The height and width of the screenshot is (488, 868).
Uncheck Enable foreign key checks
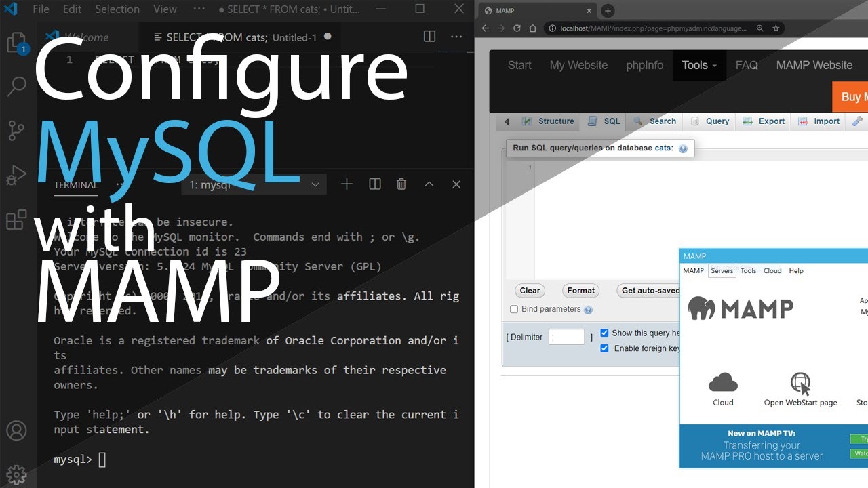point(604,348)
